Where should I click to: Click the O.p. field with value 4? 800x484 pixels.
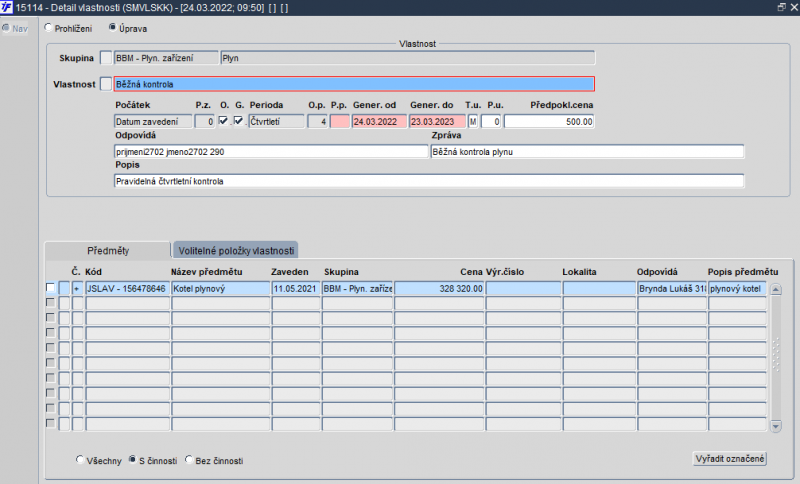coord(317,121)
